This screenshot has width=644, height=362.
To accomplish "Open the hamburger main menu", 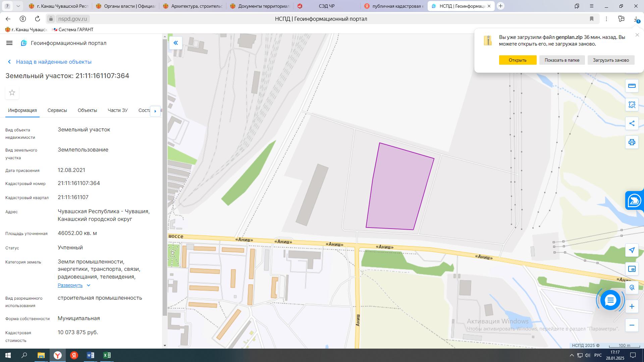I will pos(9,43).
